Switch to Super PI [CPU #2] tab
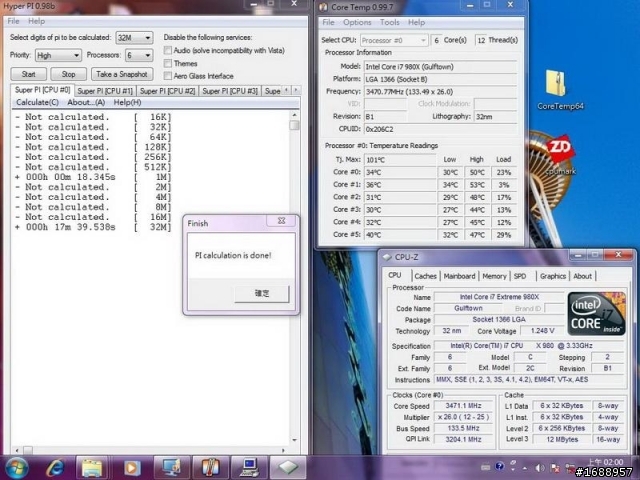The width and height of the screenshot is (640, 480). [x=168, y=91]
